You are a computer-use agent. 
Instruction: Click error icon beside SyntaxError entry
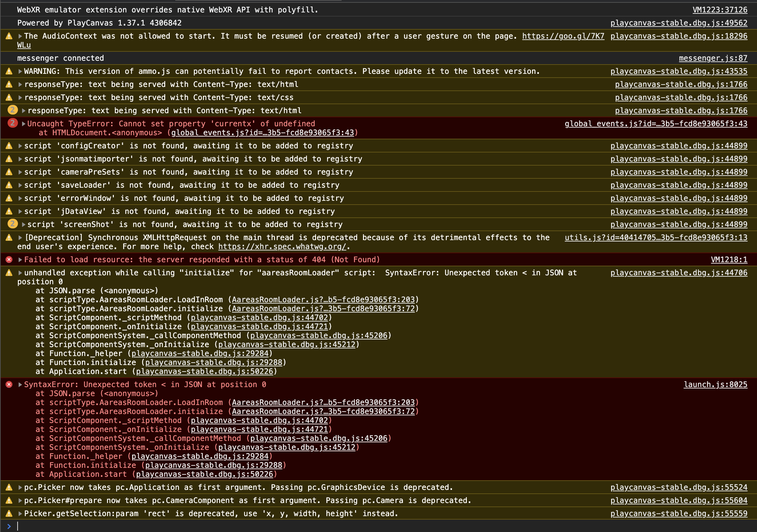pyautogui.click(x=9, y=385)
